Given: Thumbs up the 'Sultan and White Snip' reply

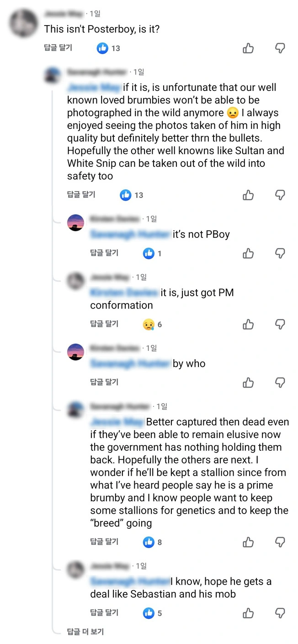Looking at the screenshot, I should coord(248,195).
